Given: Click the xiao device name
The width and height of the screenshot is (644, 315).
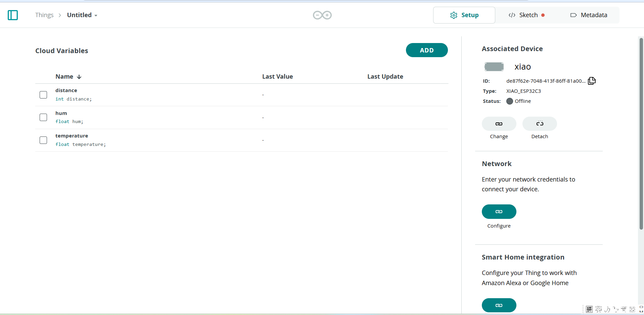Looking at the screenshot, I should 522,67.
